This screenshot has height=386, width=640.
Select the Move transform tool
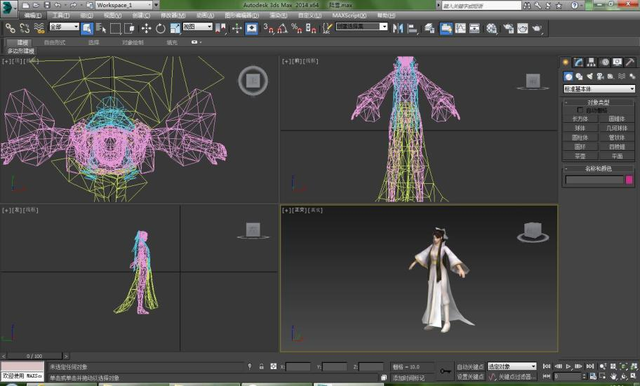click(x=146, y=28)
